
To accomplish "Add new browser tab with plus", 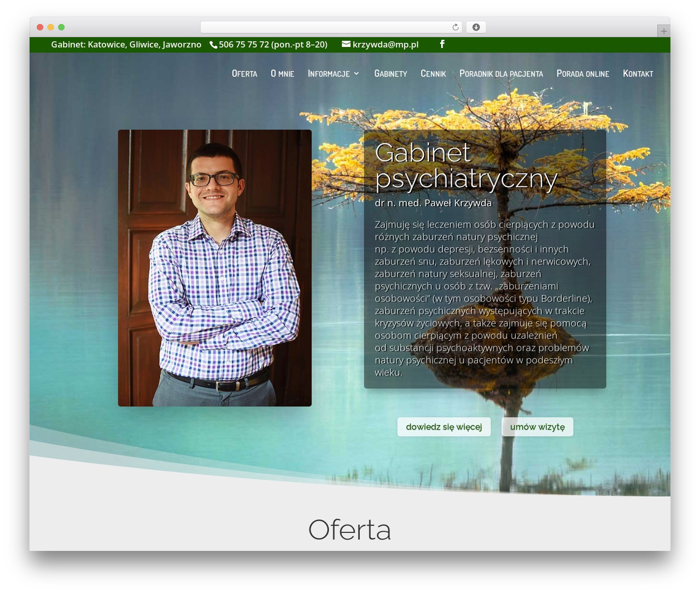I will point(663,31).
